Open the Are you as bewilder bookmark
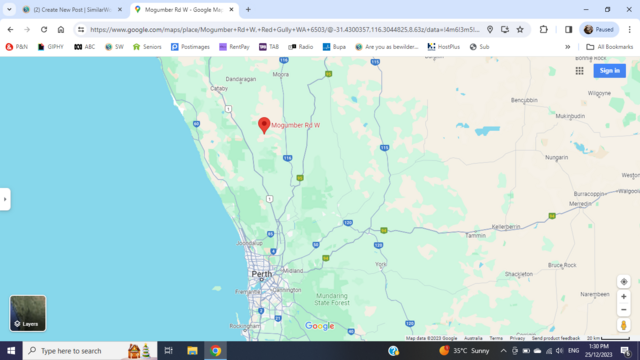This screenshot has height=360, width=640. coord(387,47)
